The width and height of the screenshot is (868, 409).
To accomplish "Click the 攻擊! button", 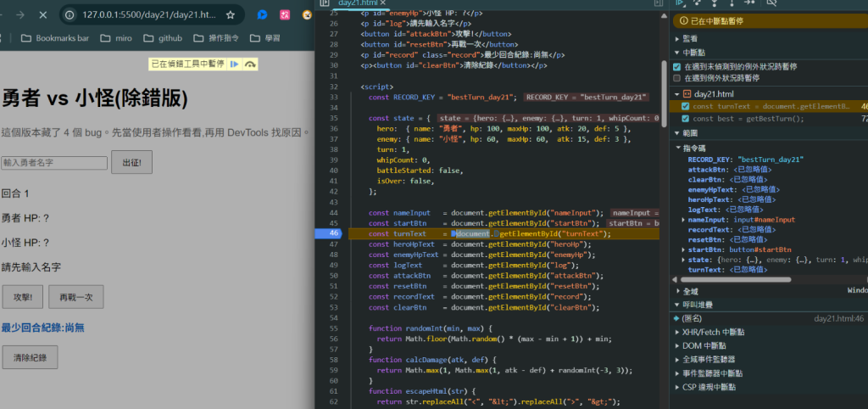I will [x=23, y=297].
